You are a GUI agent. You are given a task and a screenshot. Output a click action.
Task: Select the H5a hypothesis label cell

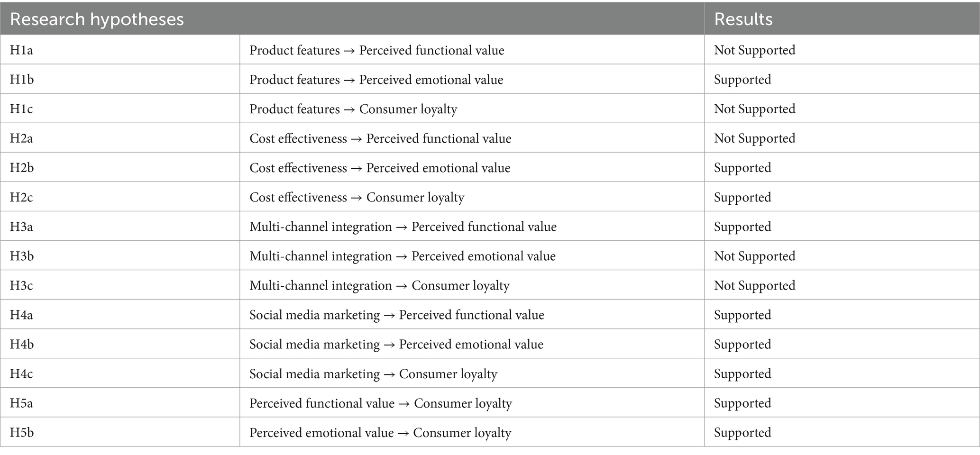point(120,403)
